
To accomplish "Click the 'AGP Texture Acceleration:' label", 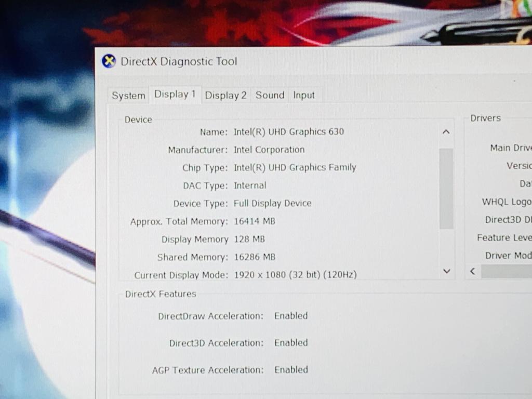I will point(208,370).
